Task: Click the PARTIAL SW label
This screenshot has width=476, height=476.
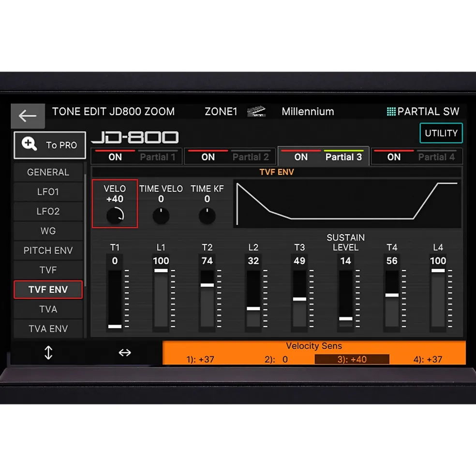Action: point(428,112)
